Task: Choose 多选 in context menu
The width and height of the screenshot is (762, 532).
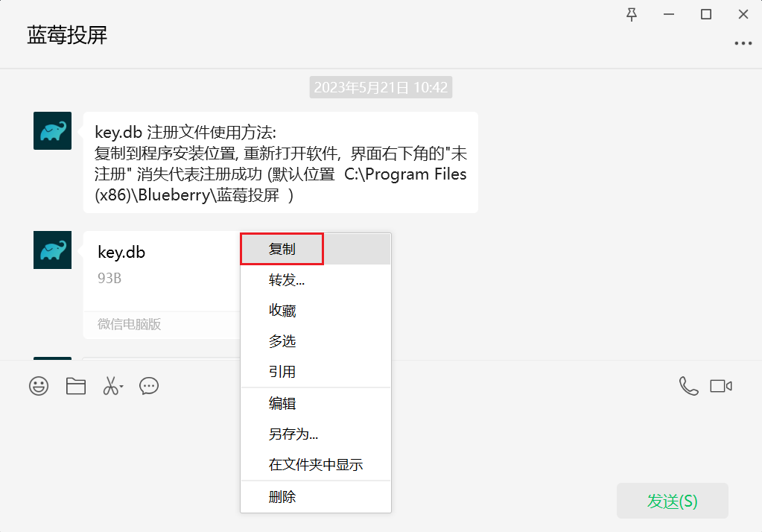Action: click(282, 341)
